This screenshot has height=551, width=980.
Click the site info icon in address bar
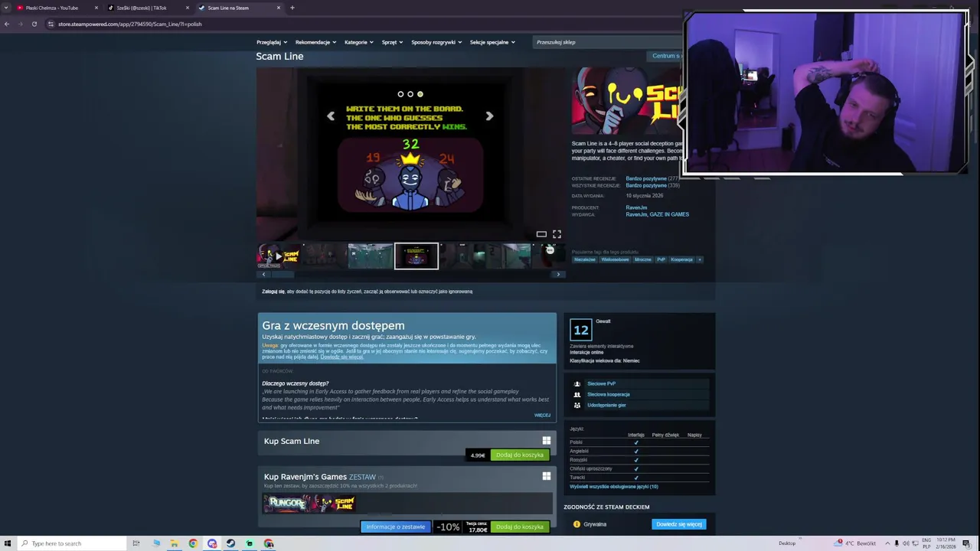point(51,24)
